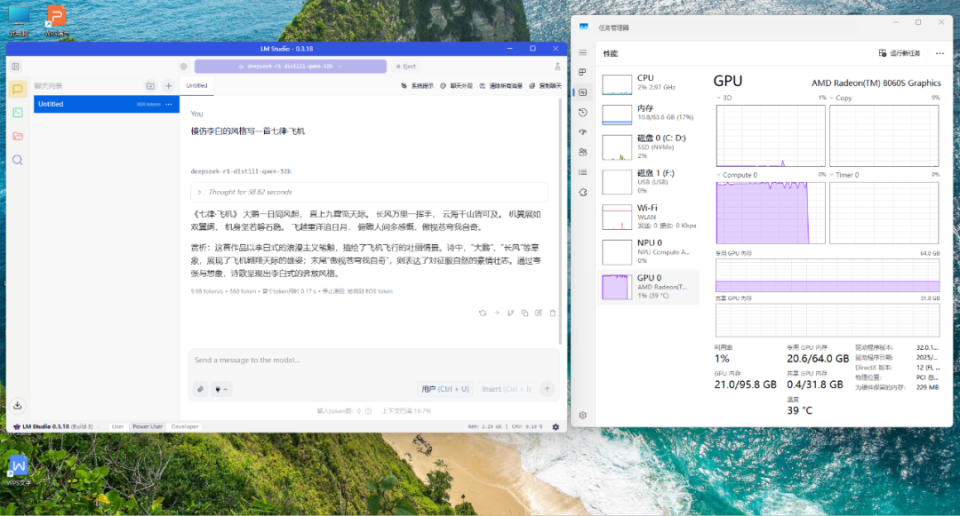Image resolution: width=960 pixels, height=516 pixels.
Task: Open Services page in Task Manager
Action: [x=583, y=192]
